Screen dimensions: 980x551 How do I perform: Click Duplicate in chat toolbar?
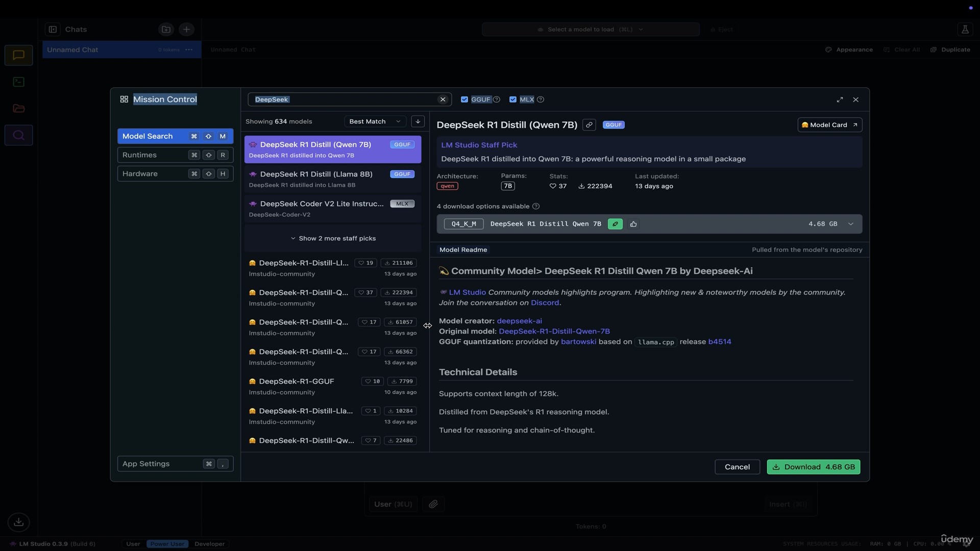click(x=950, y=50)
